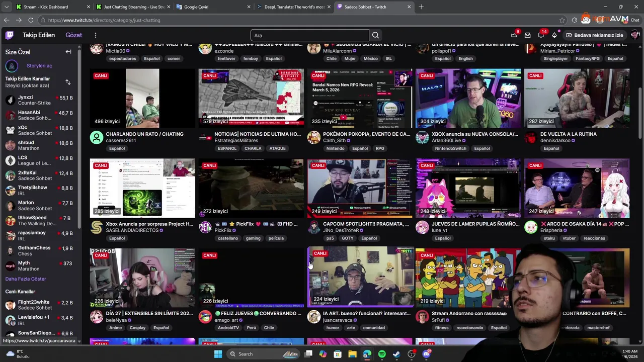
Task: Sort followed channels with the arrows icon
Action: pyautogui.click(x=68, y=82)
